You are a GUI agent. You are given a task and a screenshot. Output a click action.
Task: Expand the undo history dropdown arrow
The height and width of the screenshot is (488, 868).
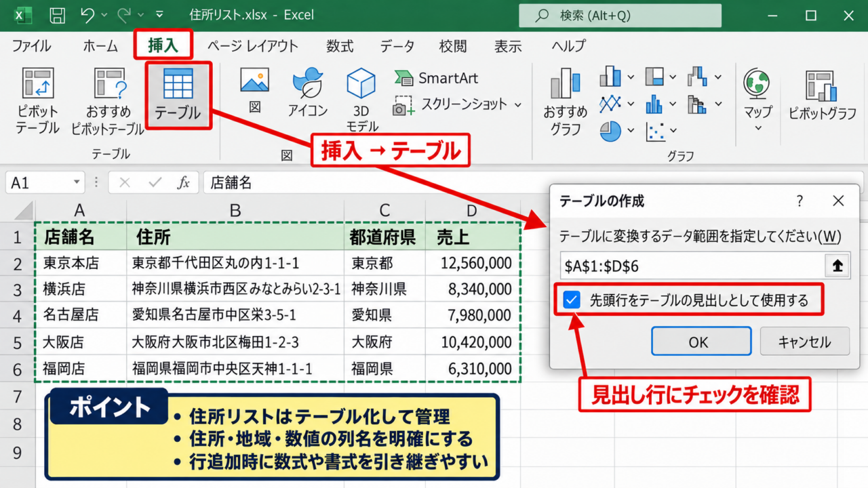point(104,14)
